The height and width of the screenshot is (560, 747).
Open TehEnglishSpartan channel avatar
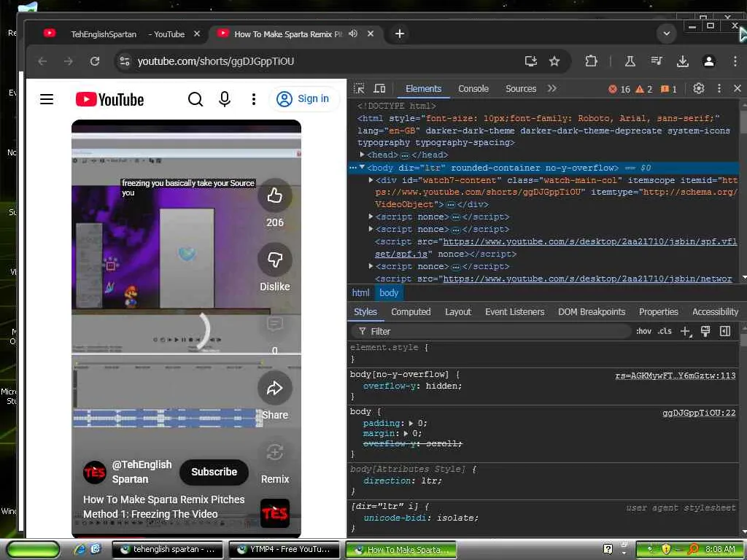pyautogui.click(x=94, y=472)
